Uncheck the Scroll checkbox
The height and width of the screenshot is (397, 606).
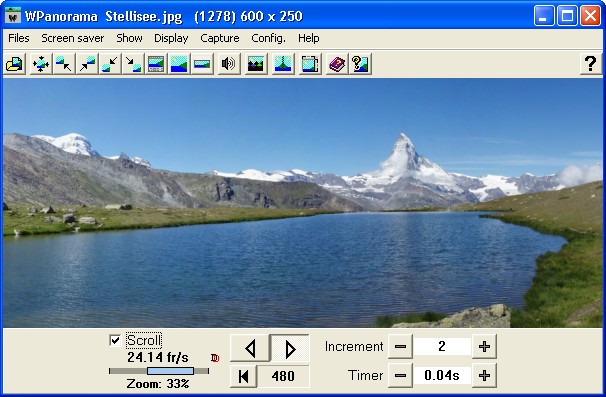[115, 340]
